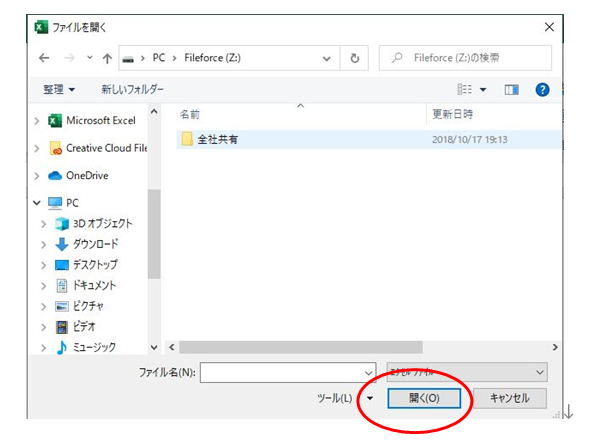Viewport: 596px width, 445px height.
Task: Click the search magnifier icon
Action: [397, 58]
